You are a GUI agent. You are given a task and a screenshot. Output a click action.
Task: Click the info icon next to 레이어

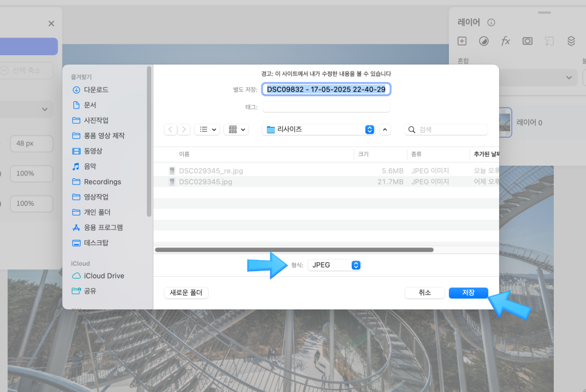[x=491, y=22]
